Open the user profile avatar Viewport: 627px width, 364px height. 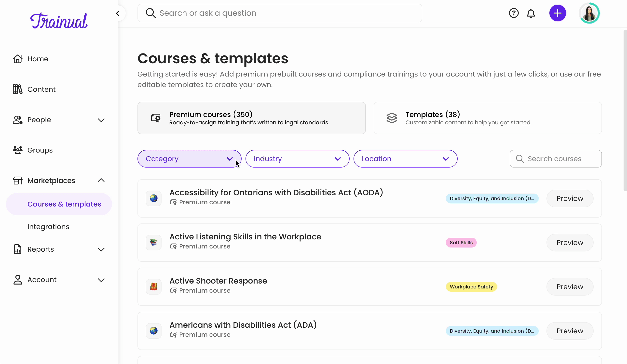[x=589, y=13]
